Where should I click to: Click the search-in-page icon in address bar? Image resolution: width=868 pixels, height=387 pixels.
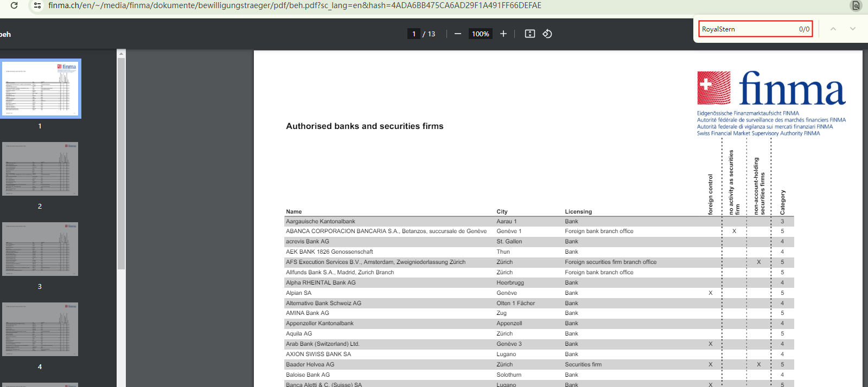click(x=856, y=5)
